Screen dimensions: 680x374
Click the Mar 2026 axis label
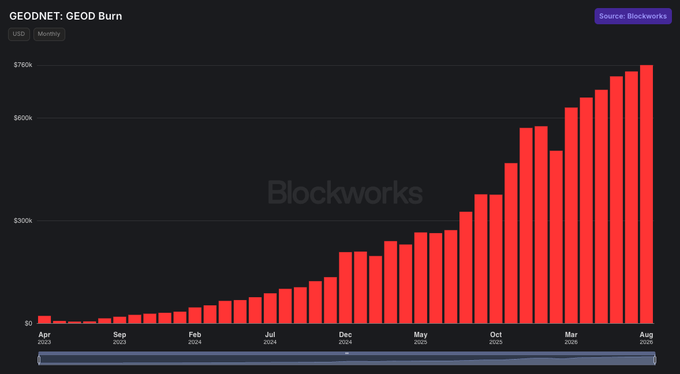click(x=571, y=338)
